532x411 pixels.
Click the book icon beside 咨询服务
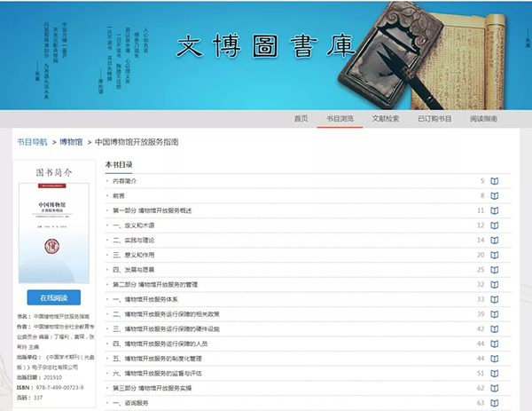click(x=495, y=403)
